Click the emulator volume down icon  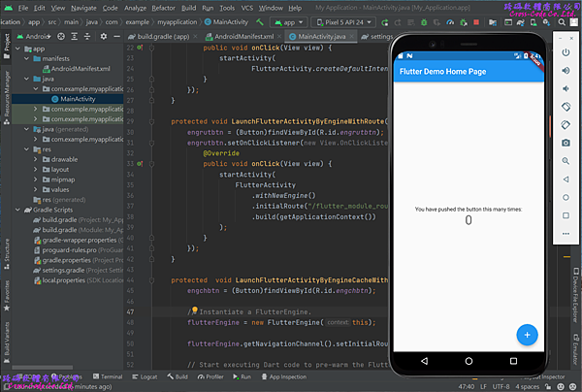pos(566,89)
